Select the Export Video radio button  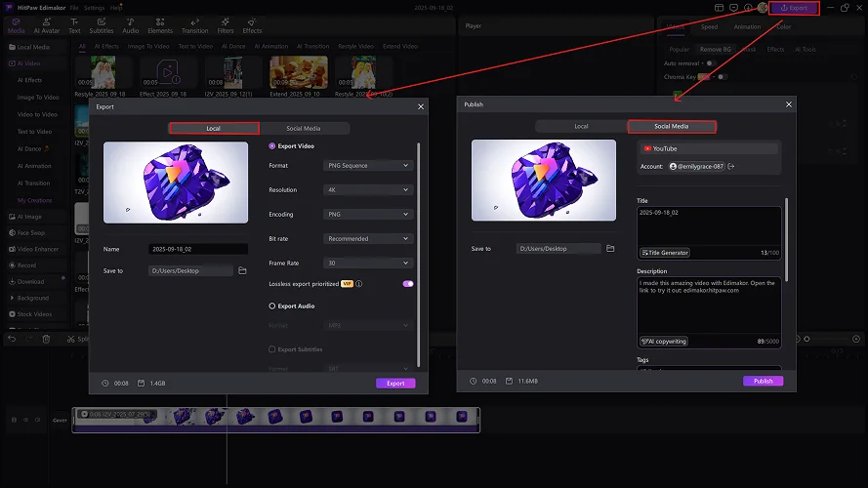272,145
